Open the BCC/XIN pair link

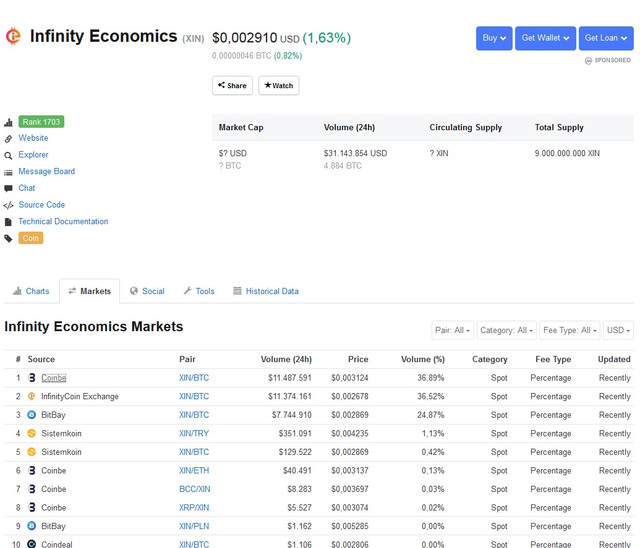coord(195,489)
